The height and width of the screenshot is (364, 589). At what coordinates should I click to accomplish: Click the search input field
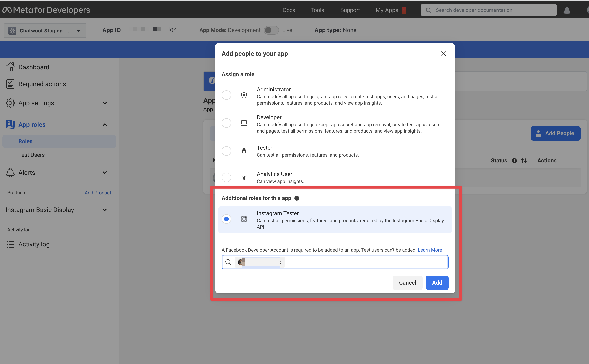pos(335,262)
